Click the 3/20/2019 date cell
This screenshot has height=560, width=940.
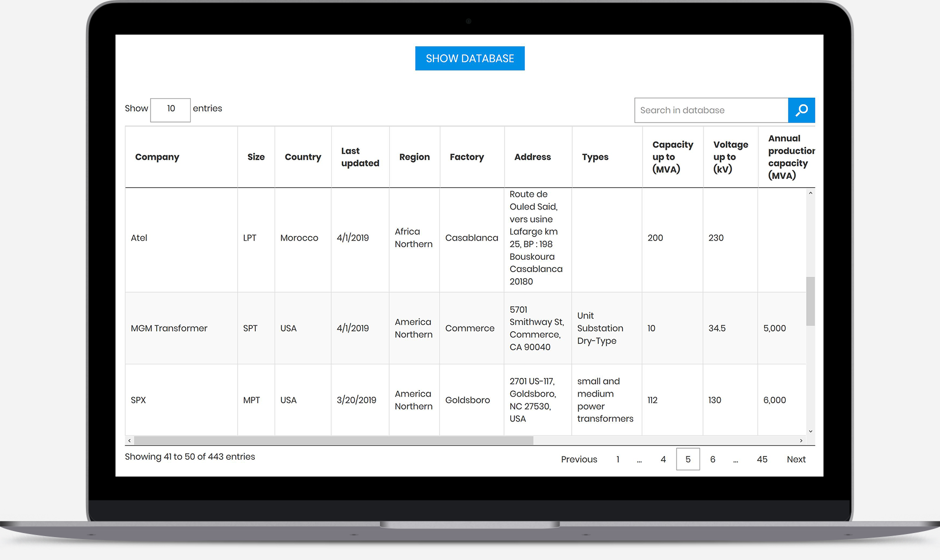click(360, 400)
